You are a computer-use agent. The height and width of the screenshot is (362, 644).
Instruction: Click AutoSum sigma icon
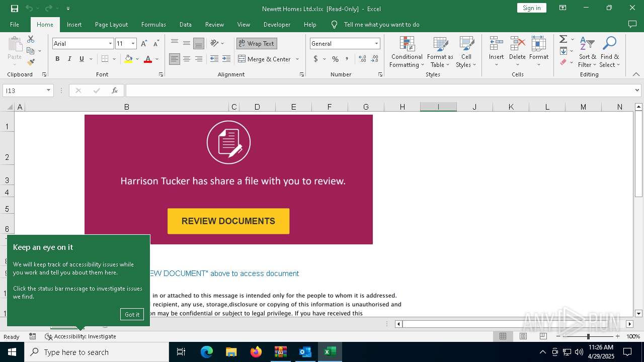point(563,39)
